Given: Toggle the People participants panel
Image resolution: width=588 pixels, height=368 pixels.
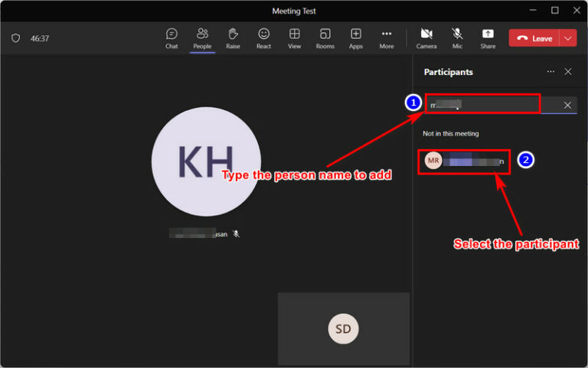Looking at the screenshot, I should (x=202, y=38).
